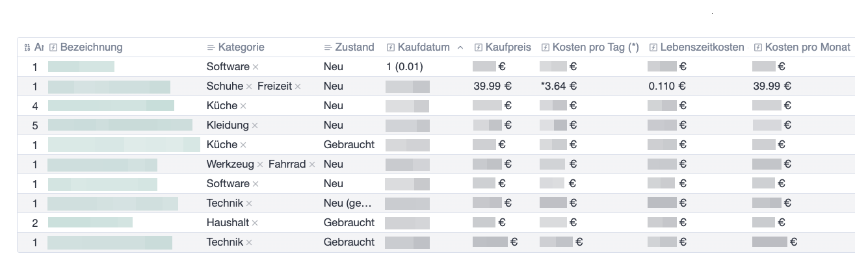This screenshot has width=868, height=271.
Task: Remove the Haushalt tag
Action: click(x=255, y=223)
